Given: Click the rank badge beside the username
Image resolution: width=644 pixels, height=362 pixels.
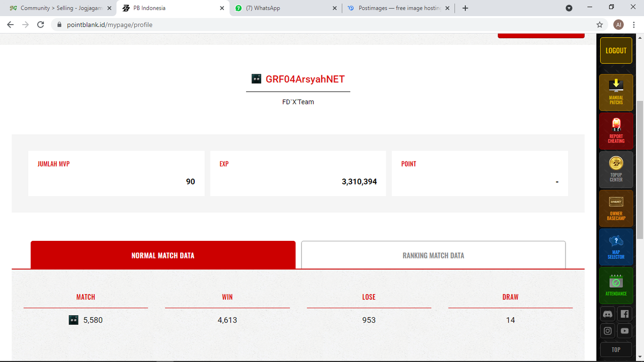Looking at the screenshot, I should tap(256, 79).
